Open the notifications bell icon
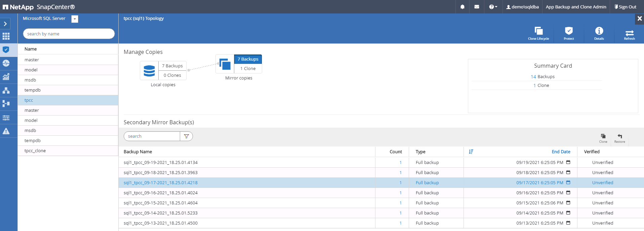The image size is (644, 231). click(x=462, y=7)
